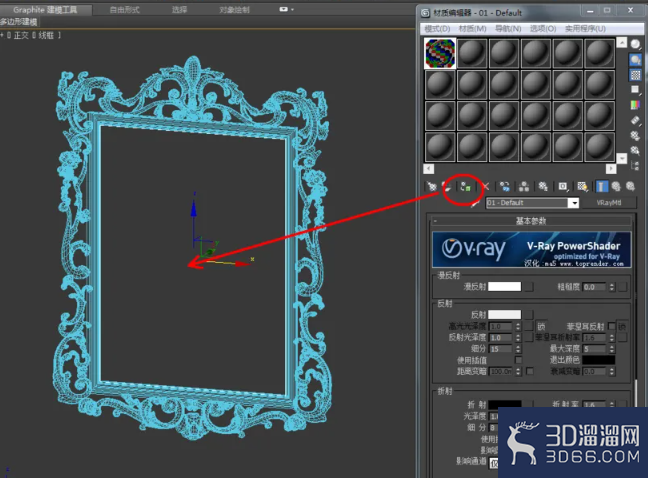Image resolution: width=648 pixels, height=478 pixels.
Task: Enable 菲涅耳反射 checkbox
Action: pyautogui.click(x=611, y=326)
